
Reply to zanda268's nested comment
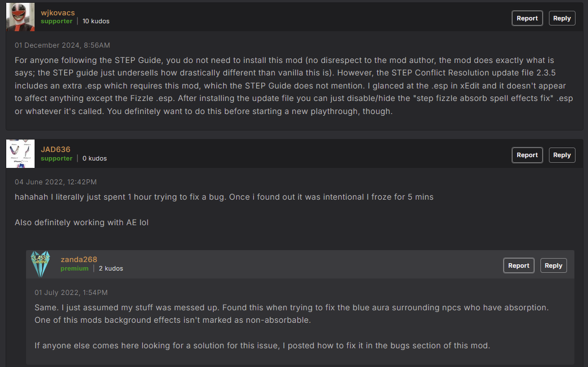pos(553,265)
